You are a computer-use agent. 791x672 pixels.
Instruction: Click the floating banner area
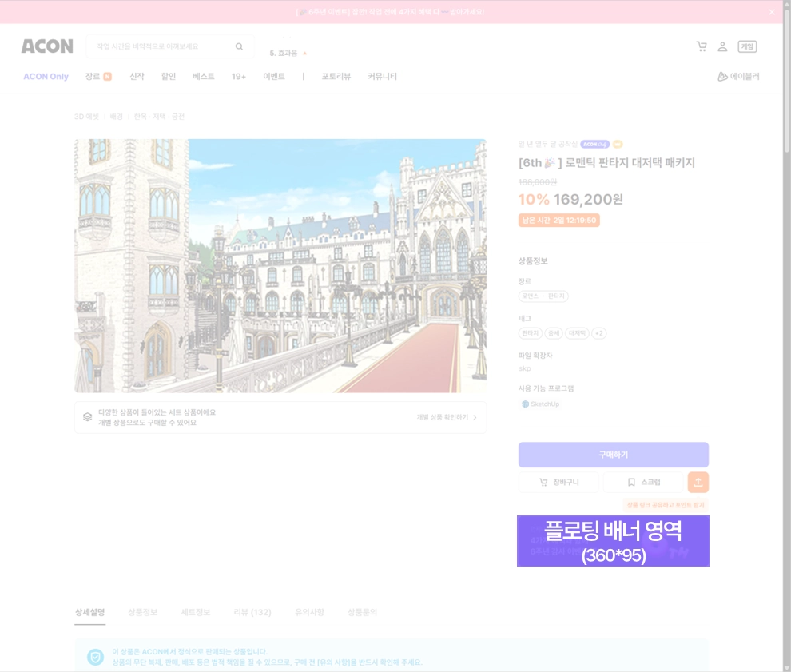tap(613, 541)
